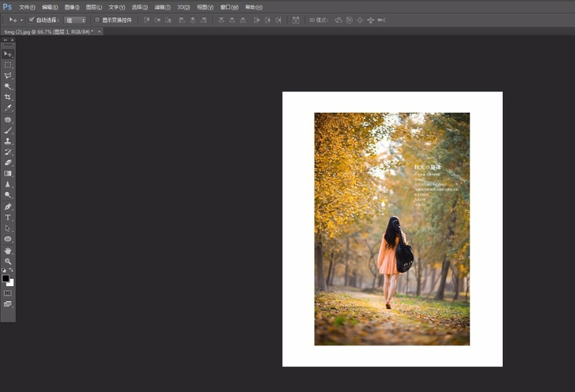Image resolution: width=575 pixels, height=392 pixels.
Task: Toggle Quick Mask mode button
Action: pos(8,292)
